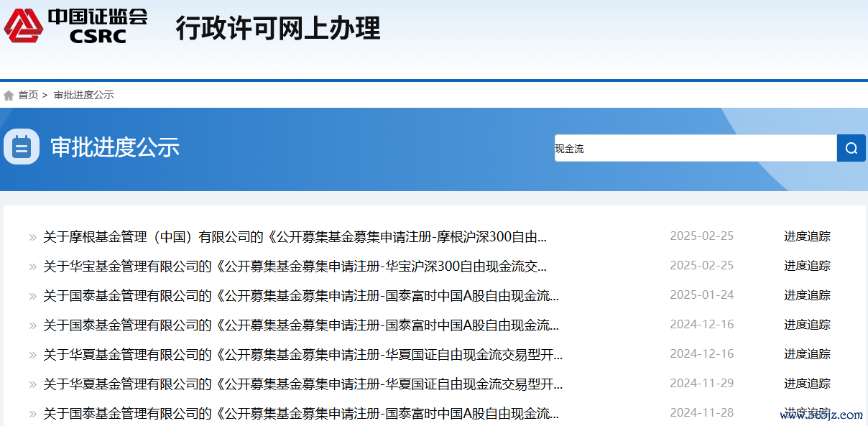Click the double-arrow bullet of the 2025-01-24 row
This screenshot has height=426, width=868.
(x=32, y=296)
